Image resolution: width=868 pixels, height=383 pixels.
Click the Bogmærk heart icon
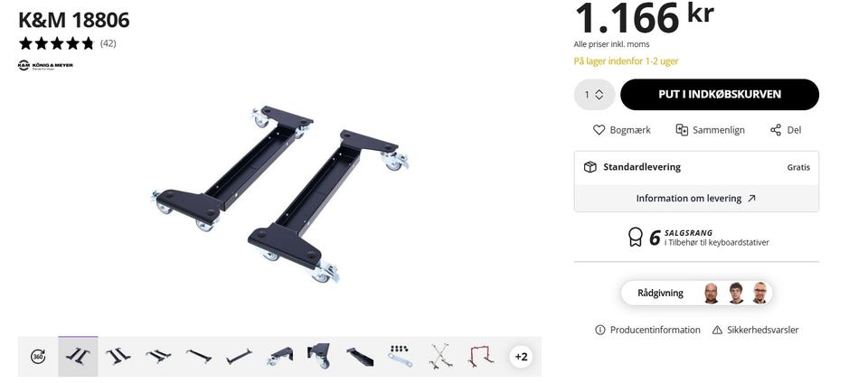(599, 130)
